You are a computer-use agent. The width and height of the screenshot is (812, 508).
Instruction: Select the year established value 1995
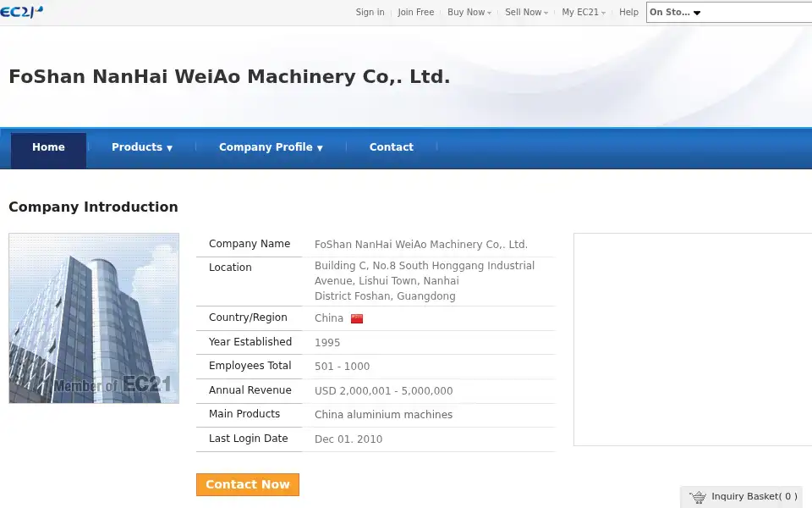click(327, 343)
